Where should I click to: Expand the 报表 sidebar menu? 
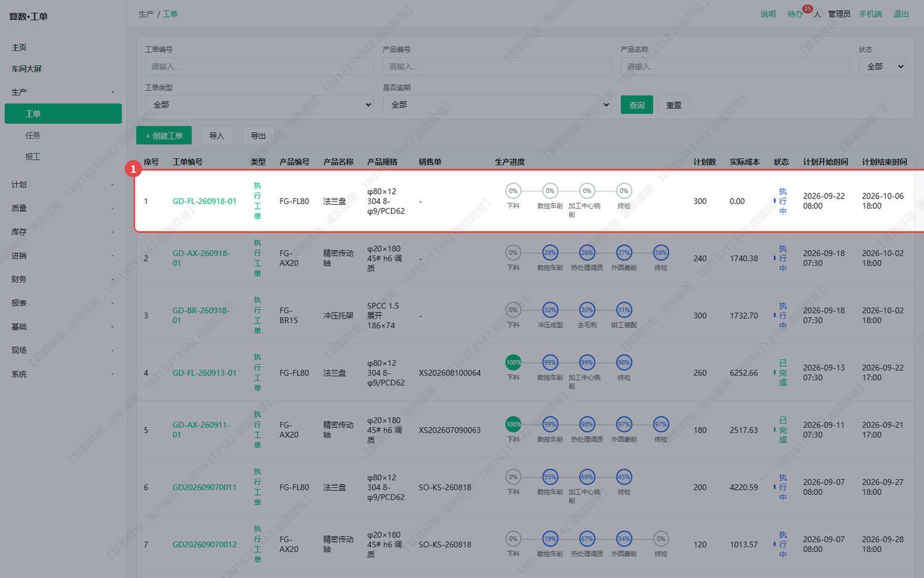point(63,303)
